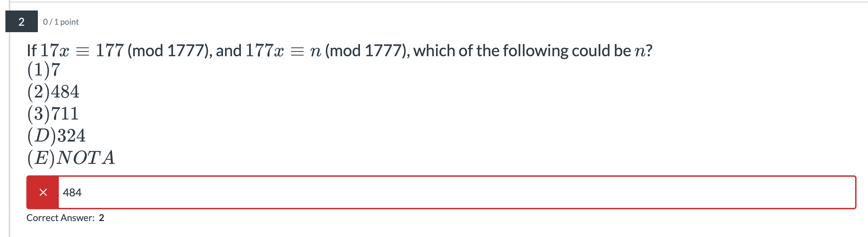Click the answer field containing 484

[456, 192]
